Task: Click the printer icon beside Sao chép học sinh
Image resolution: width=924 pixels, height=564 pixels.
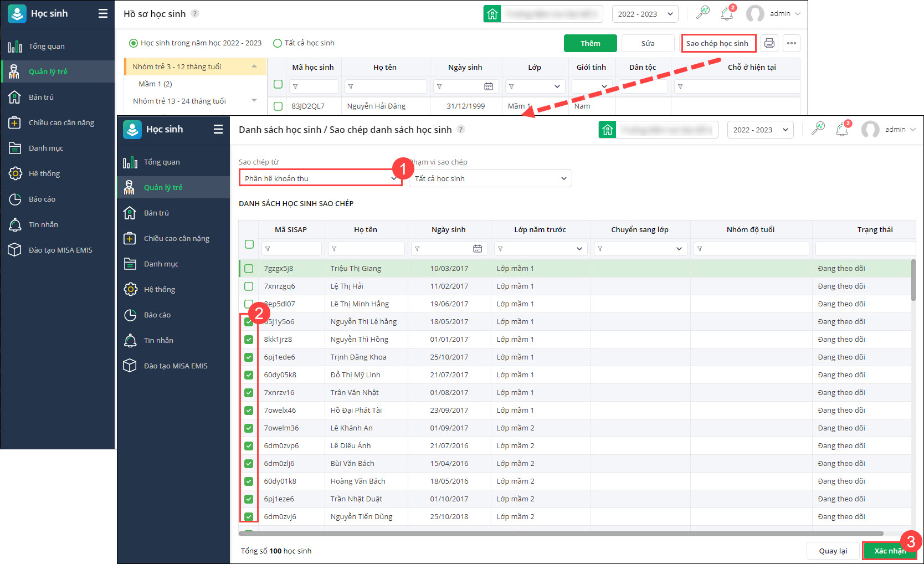Action: pyautogui.click(x=769, y=43)
